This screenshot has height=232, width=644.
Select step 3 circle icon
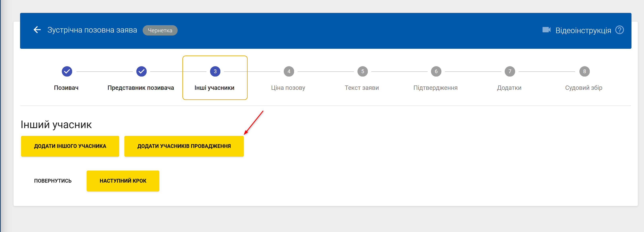coord(215,72)
